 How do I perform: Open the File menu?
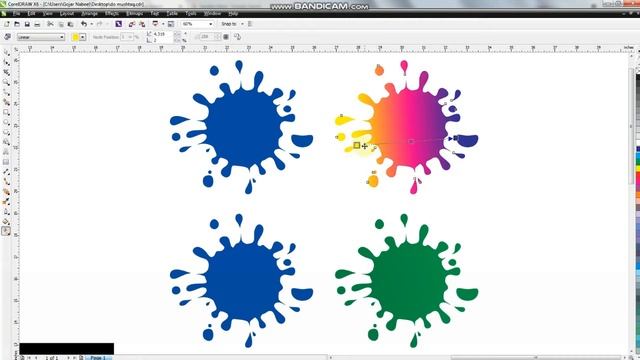pos(16,13)
